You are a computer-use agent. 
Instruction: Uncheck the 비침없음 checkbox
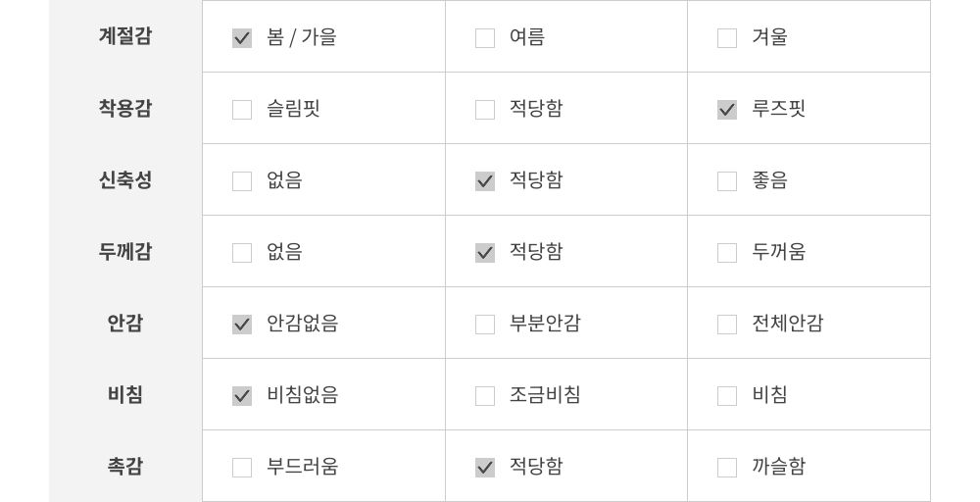pos(242,396)
